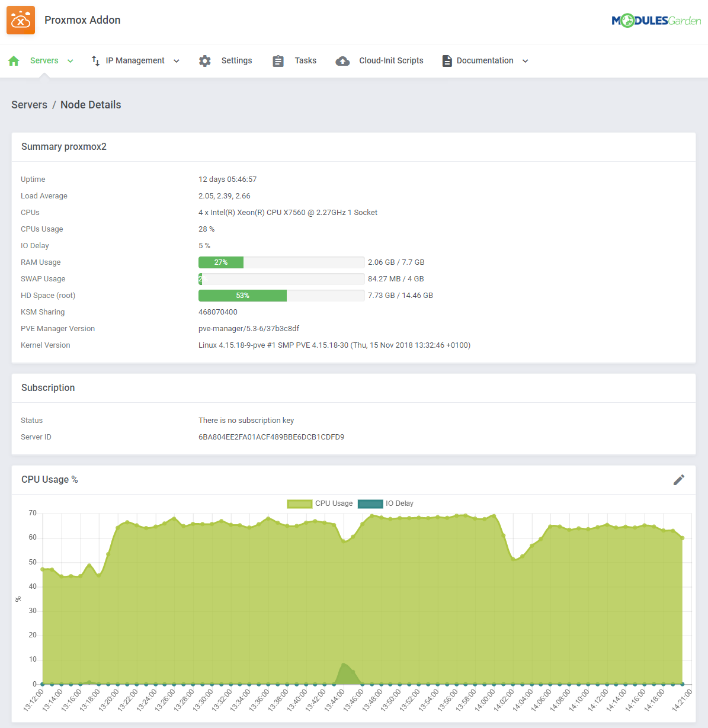
Task: Click the Tasks clipboard icon
Action: (x=278, y=61)
